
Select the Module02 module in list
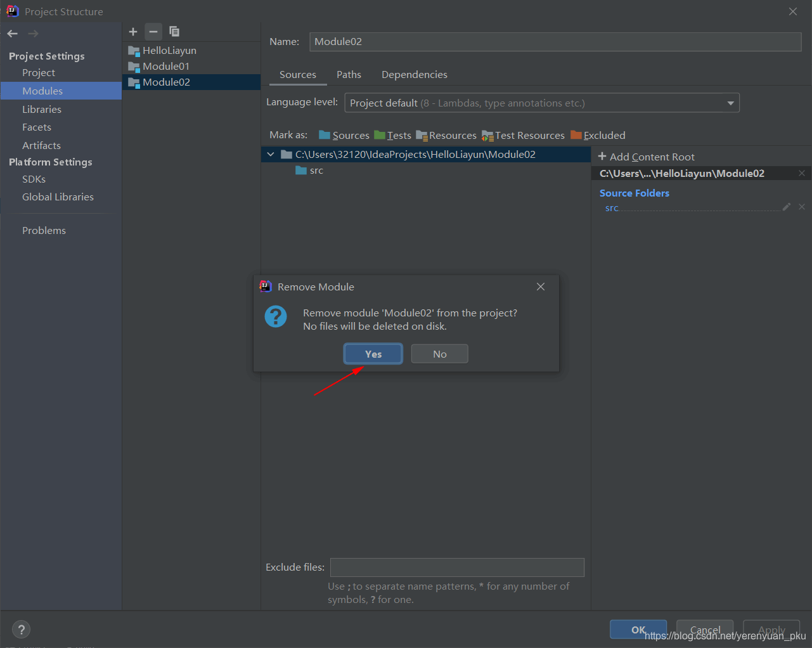(191, 82)
